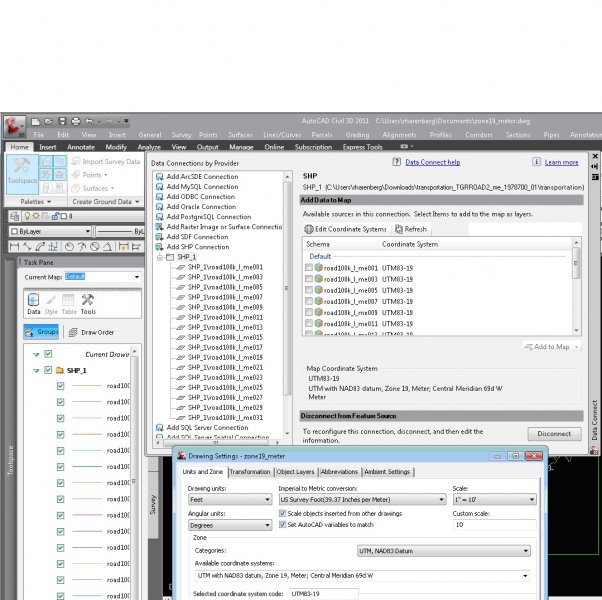This screenshot has height=600, width=602.
Task: Click the question mark help icon
Action: pyautogui.click(x=397, y=162)
